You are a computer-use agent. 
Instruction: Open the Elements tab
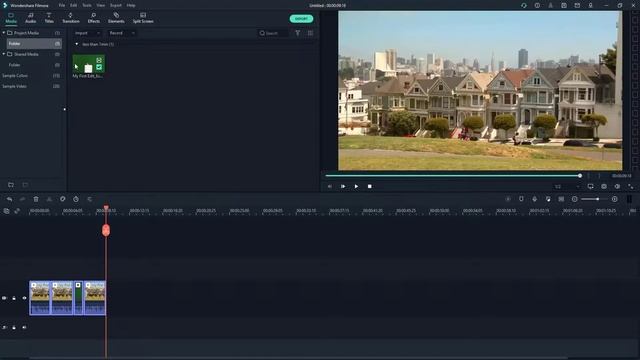pos(116,18)
